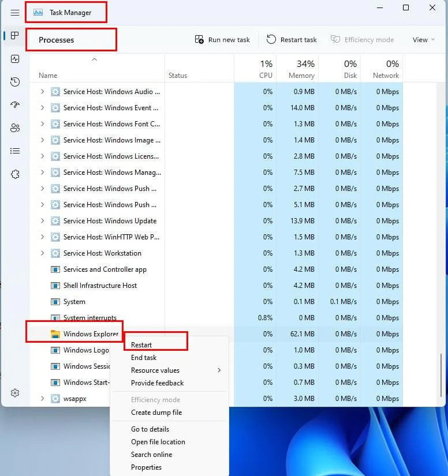Click the 62.1 MB memory value
This screenshot has width=448, height=476.
(302, 334)
